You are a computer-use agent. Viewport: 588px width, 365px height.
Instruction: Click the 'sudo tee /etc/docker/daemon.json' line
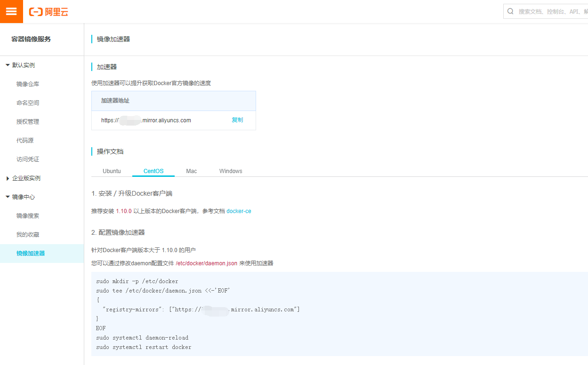(163, 291)
